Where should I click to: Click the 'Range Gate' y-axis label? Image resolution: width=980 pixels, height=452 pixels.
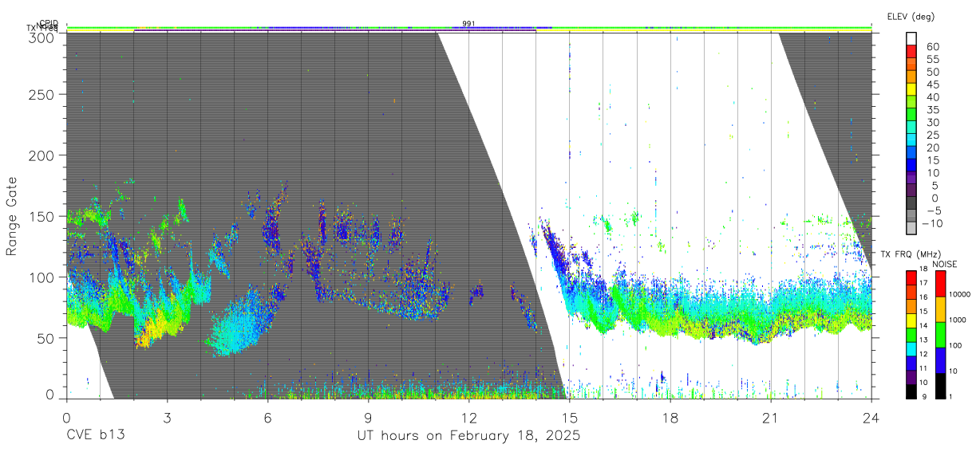[12, 216]
